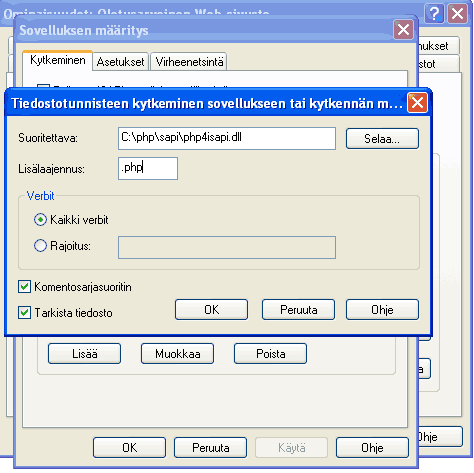
Task: Switch to the Kytkeminen tab
Action: 58,60
